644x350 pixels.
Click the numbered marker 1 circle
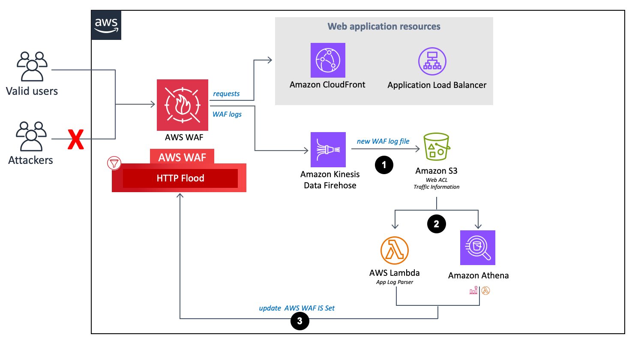click(x=384, y=165)
